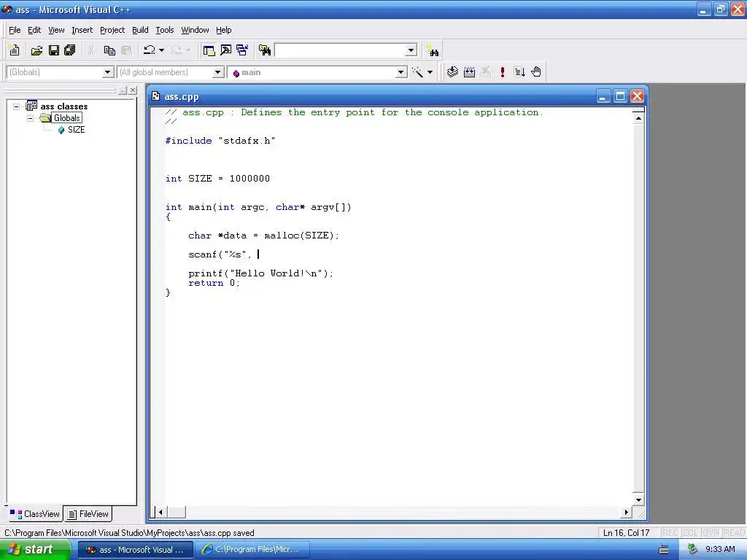The height and width of the screenshot is (560, 747).
Task: Open the Help menu
Action: point(223,30)
